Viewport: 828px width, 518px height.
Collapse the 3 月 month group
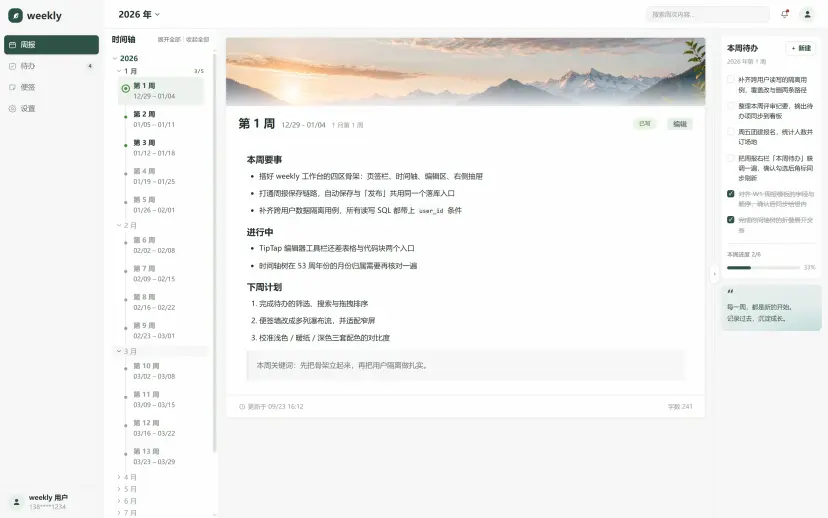(x=119, y=351)
